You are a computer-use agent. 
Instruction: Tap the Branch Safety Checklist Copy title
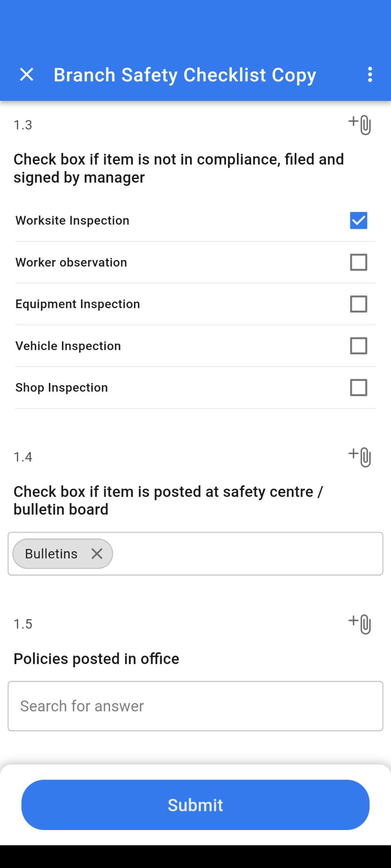click(185, 75)
